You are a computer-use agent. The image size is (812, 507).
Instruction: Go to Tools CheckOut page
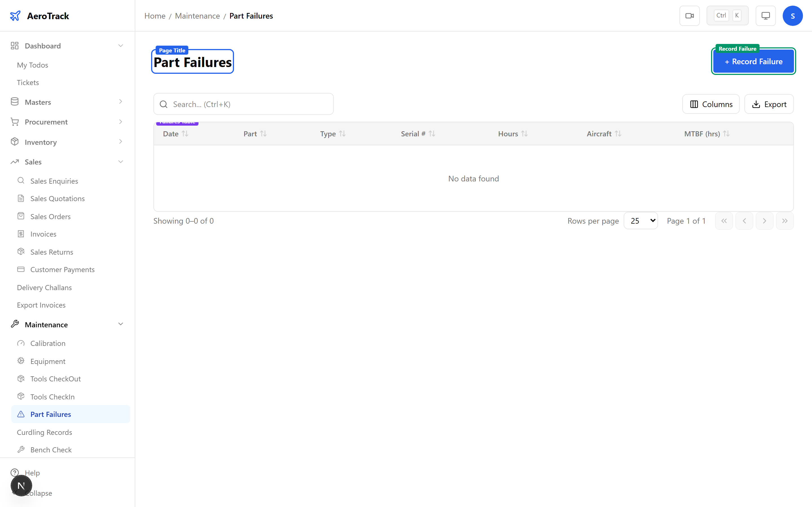coord(55,379)
